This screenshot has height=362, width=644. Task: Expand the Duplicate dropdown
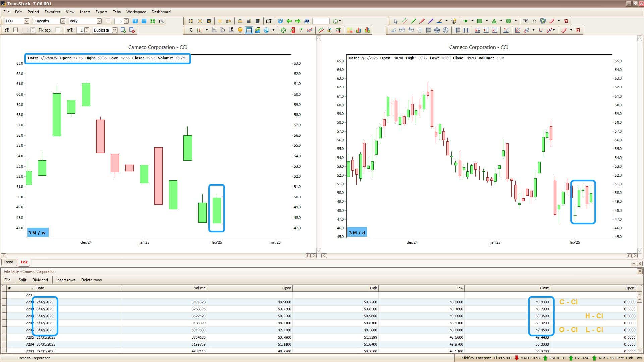114,30
